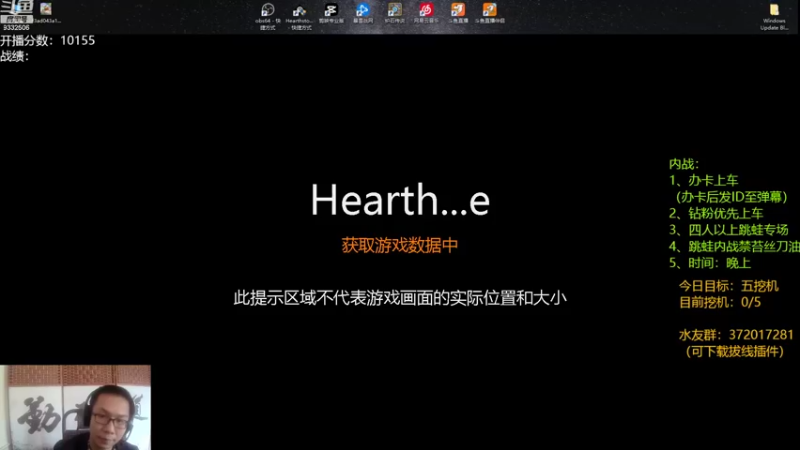Click the 开播分数: 10155 text
Viewport: 800px width, 450px height.
(x=47, y=40)
